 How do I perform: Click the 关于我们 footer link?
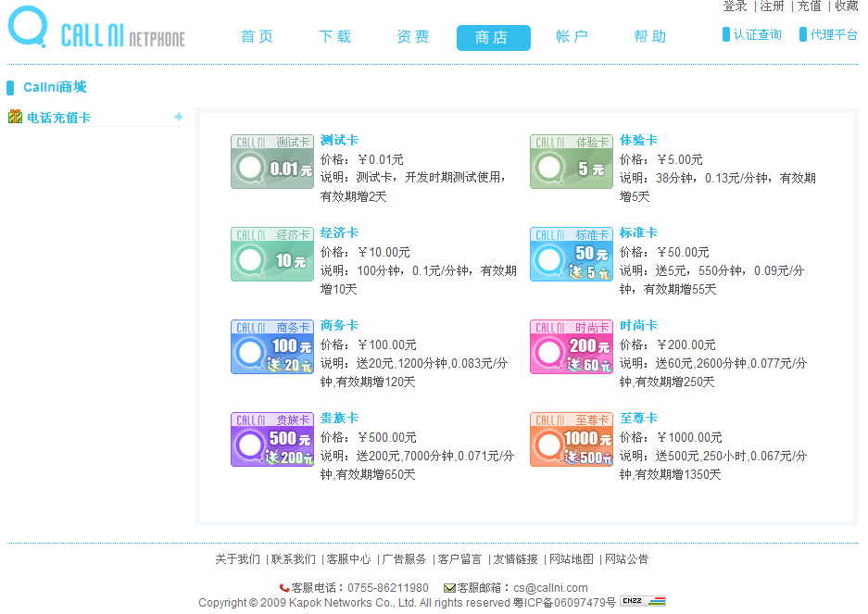pyautogui.click(x=237, y=559)
